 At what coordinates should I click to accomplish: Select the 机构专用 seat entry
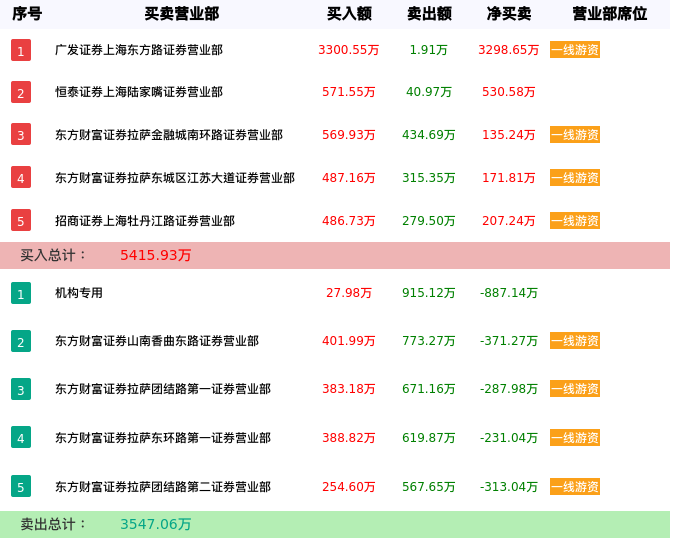click(x=79, y=293)
